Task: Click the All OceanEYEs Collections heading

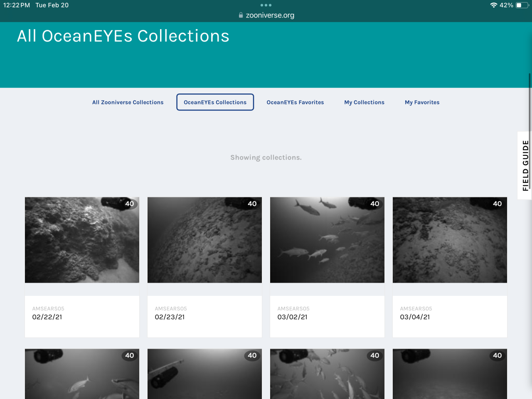Action: (123, 36)
